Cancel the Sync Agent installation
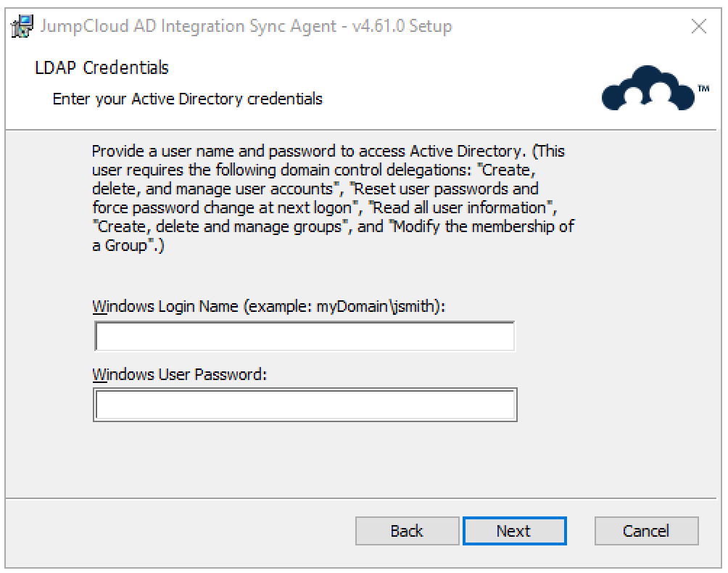Image resolution: width=728 pixels, height=573 pixels. point(646,531)
